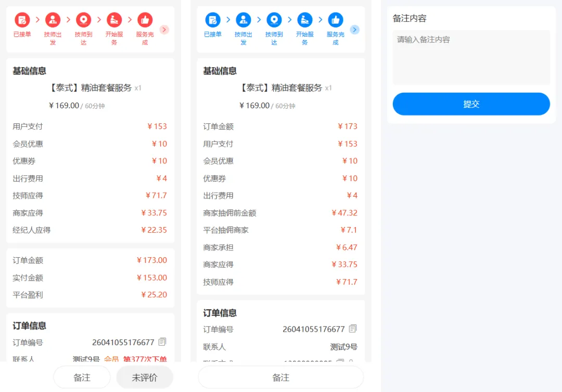Focus the 请输入备注内容 remark text area
This screenshot has height=392, width=562.
pos(471,57)
